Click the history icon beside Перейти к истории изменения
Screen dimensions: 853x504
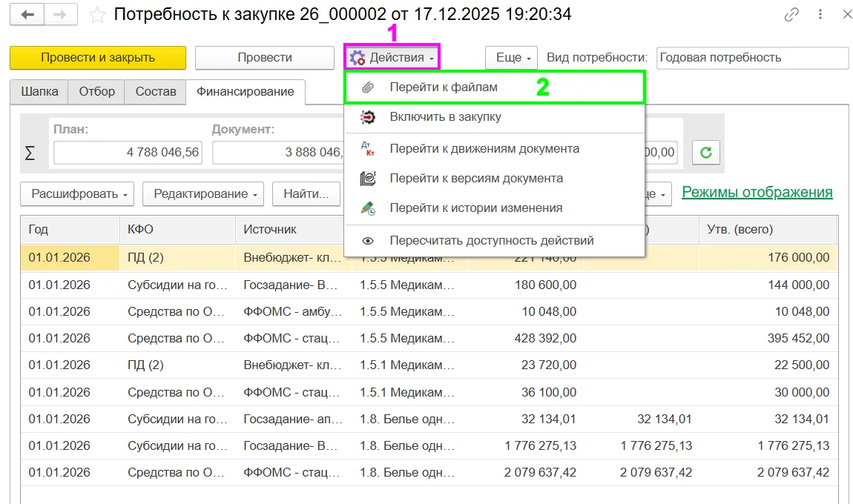(369, 208)
